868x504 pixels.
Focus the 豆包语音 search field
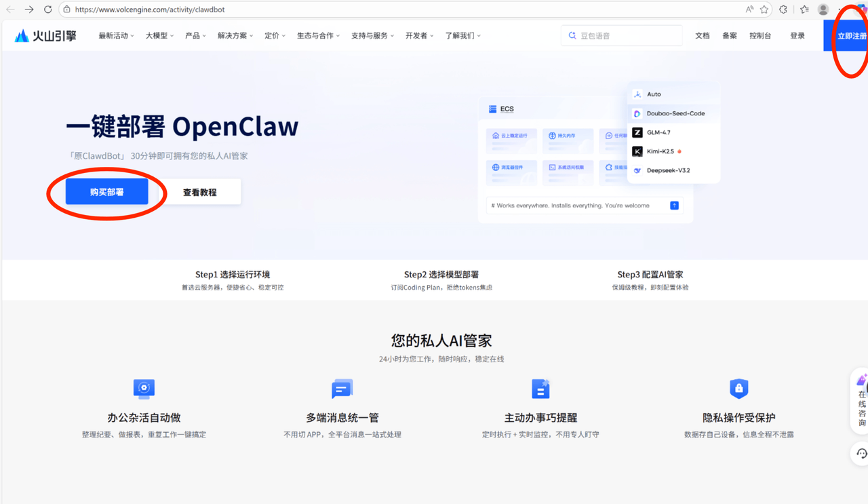[x=622, y=35]
